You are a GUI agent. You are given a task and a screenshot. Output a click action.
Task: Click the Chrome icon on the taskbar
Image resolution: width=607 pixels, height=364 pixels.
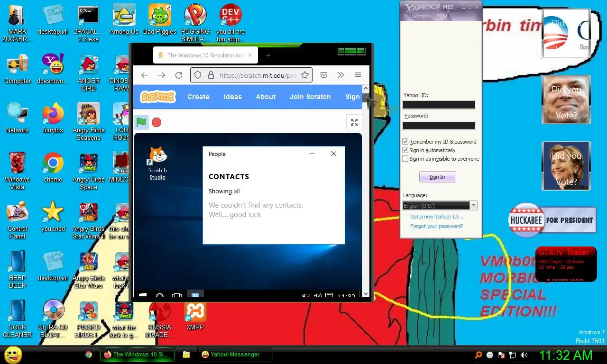(88, 355)
